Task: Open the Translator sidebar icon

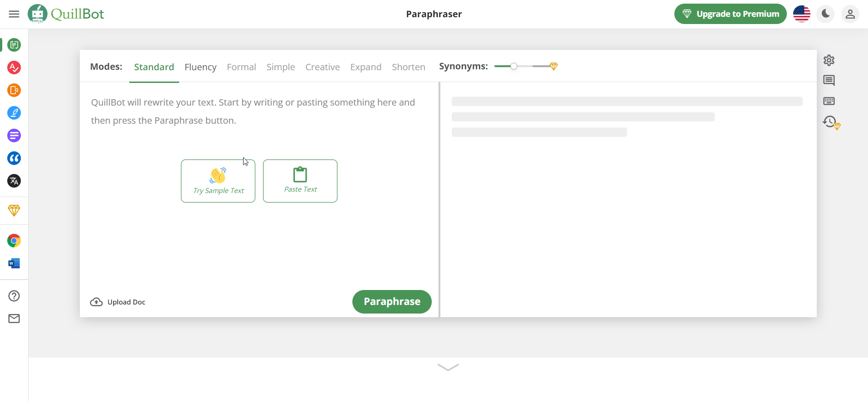Action: 14,181
